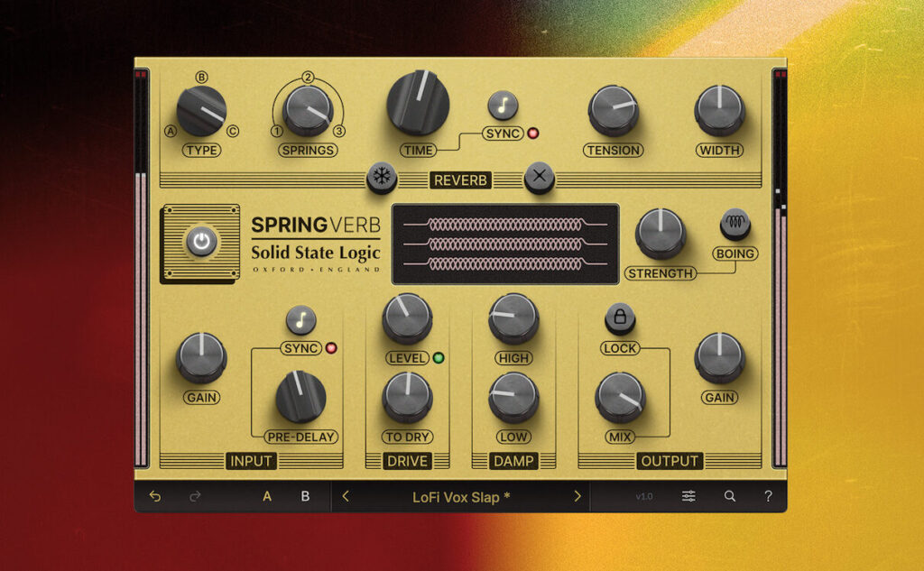Engage the output Lock padlock
The width and height of the screenshot is (924, 571).
click(619, 319)
